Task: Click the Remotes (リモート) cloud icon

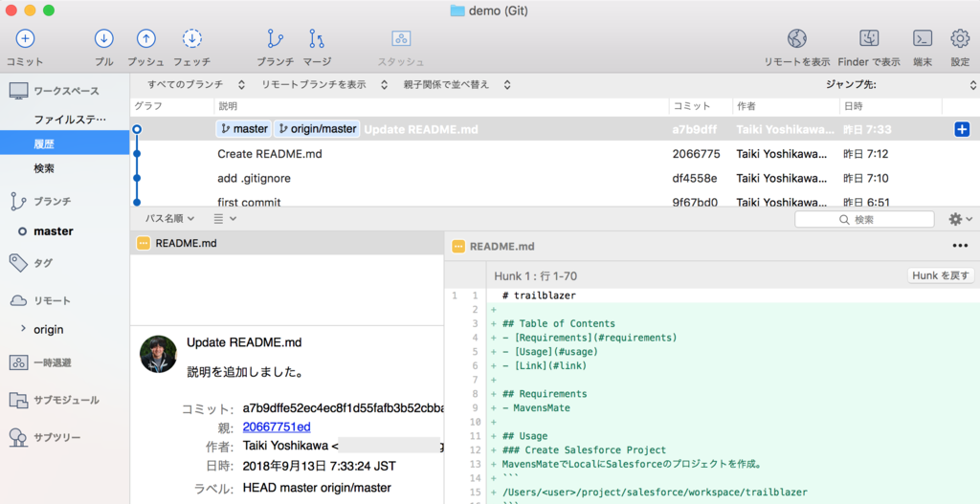Action: [18, 301]
